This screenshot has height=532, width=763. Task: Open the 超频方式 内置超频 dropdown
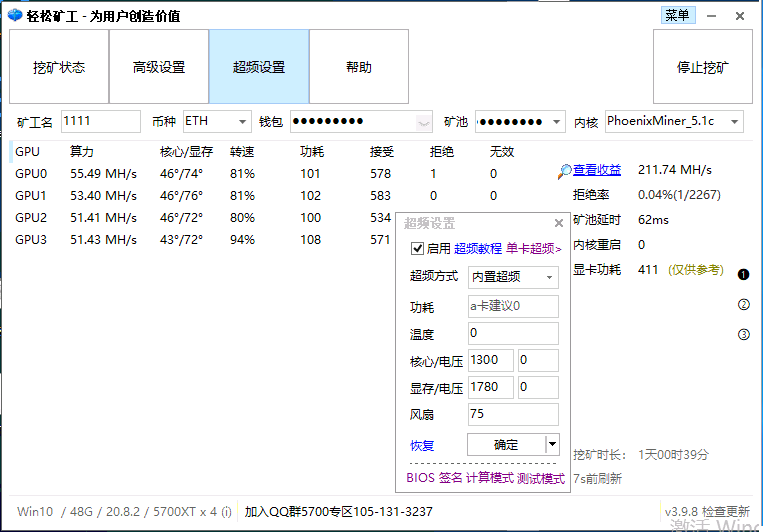click(x=549, y=277)
